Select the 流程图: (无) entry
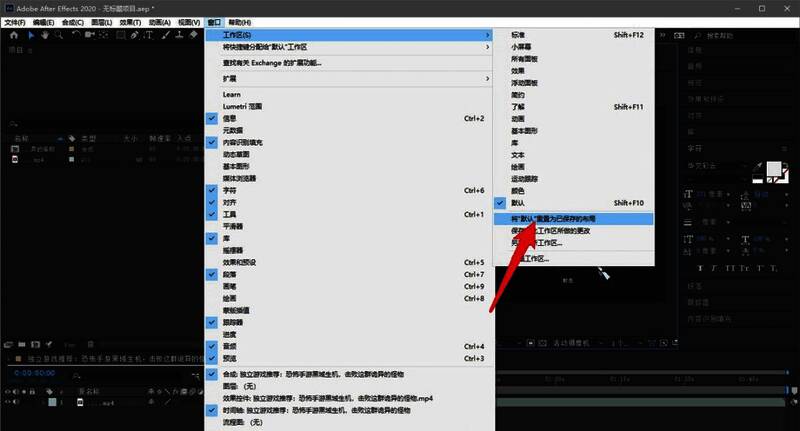This screenshot has width=800, height=431. (348, 422)
